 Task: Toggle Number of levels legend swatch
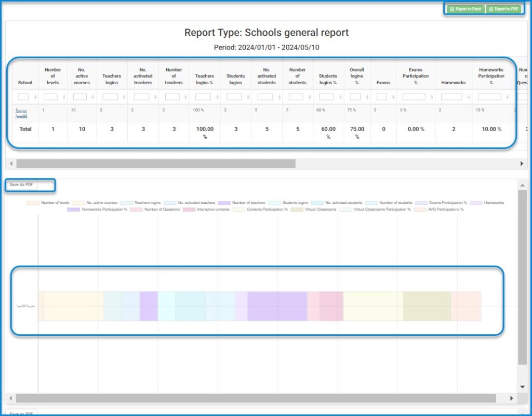pos(33,203)
